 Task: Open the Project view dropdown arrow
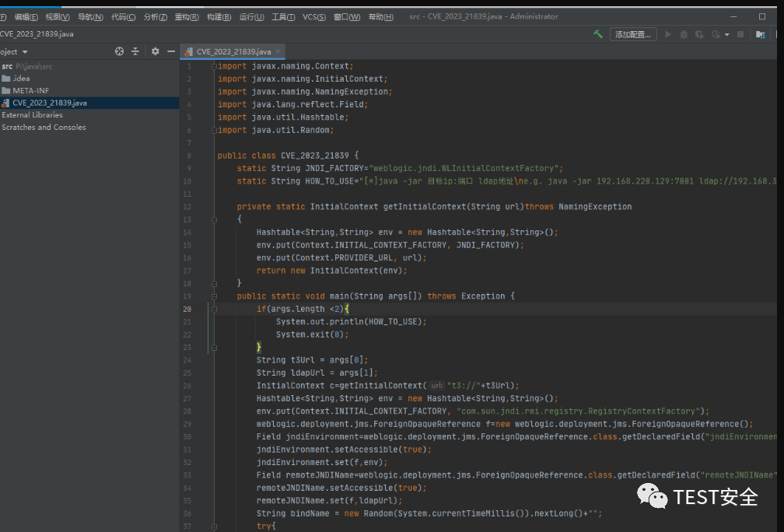(x=25, y=52)
